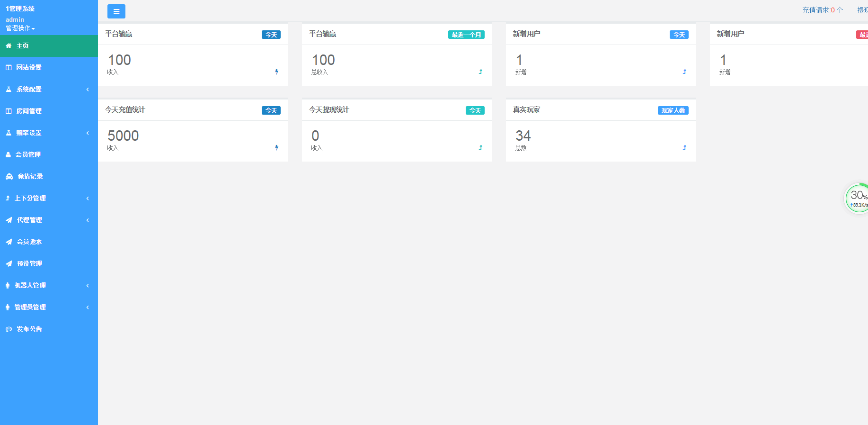Image resolution: width=868 pixels, height=425 pixels.
Task: Click the up arrow icon in 真实玩家 card
Action: 684,148
